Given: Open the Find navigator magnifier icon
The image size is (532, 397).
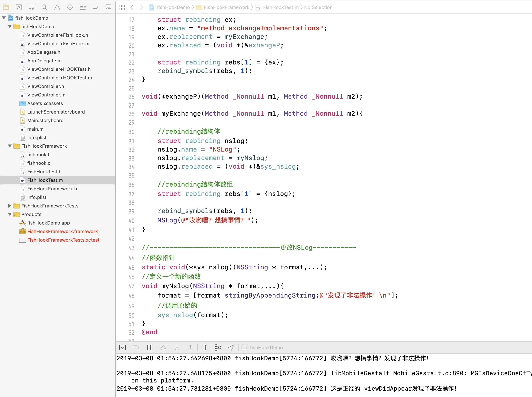Looking at the screenshot, I should [x=44, y=7].
